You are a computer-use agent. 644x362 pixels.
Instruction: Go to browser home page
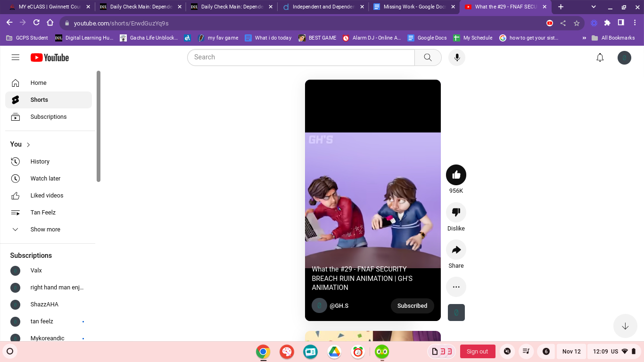coord(50,23)
